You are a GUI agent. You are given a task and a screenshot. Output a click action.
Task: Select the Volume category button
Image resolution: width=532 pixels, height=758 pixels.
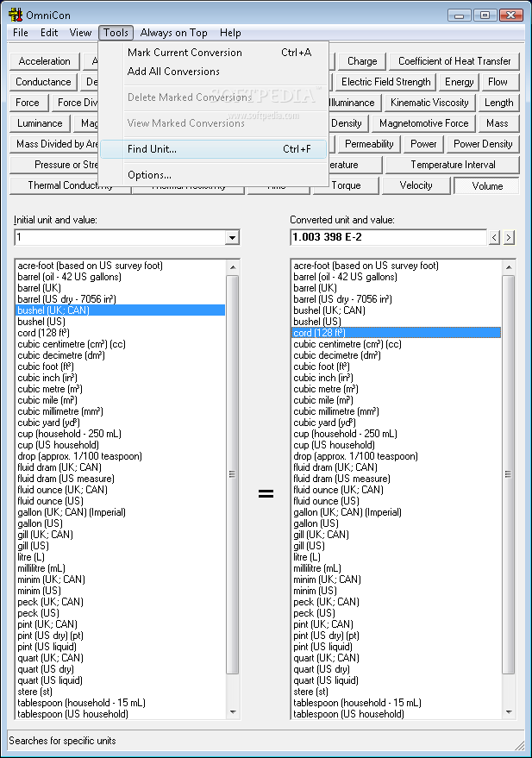tap(486, 186)
